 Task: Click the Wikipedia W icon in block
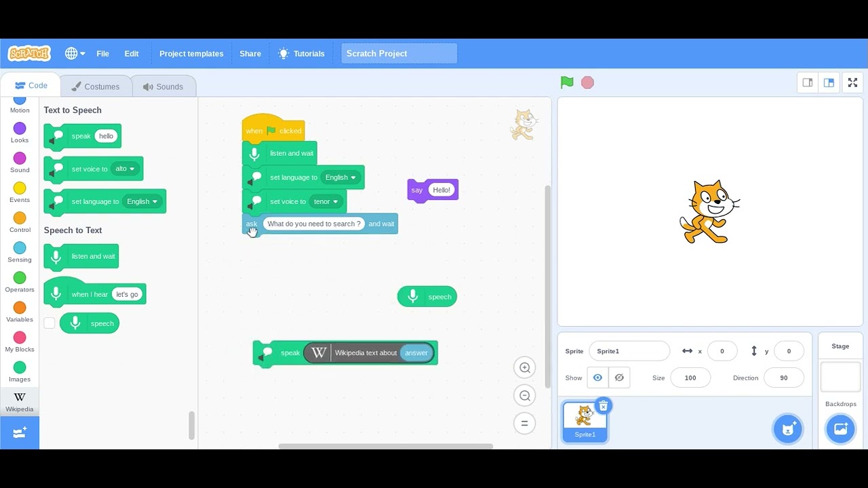[x=319, y=352]
